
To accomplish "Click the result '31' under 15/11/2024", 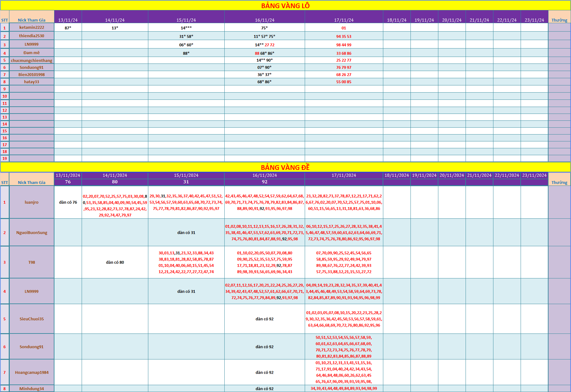I will (x=186, y=182).
